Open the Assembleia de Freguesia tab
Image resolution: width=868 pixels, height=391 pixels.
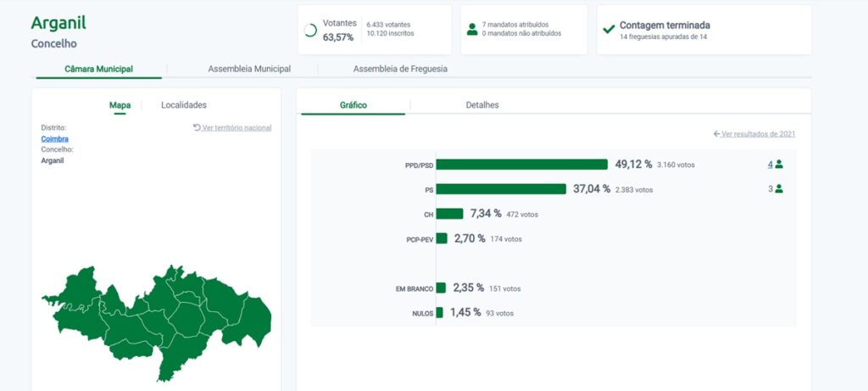pyautogui.click(x=400, y=69)
